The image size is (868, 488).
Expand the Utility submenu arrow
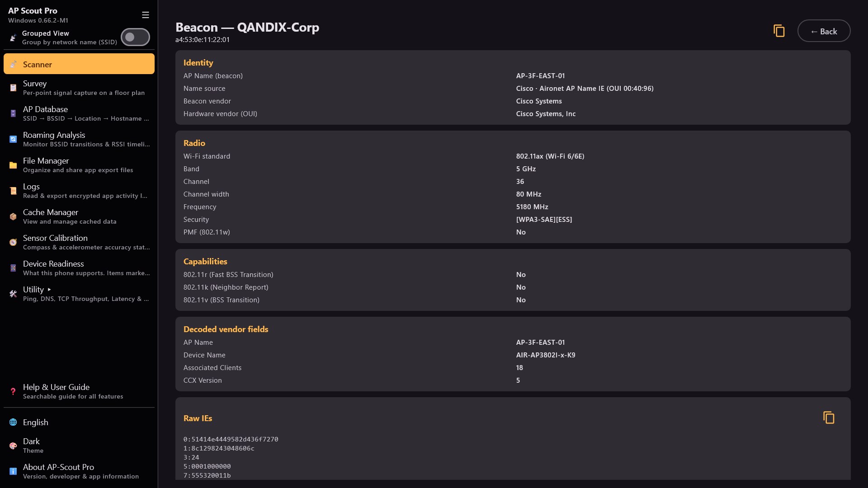pos(49,289)
